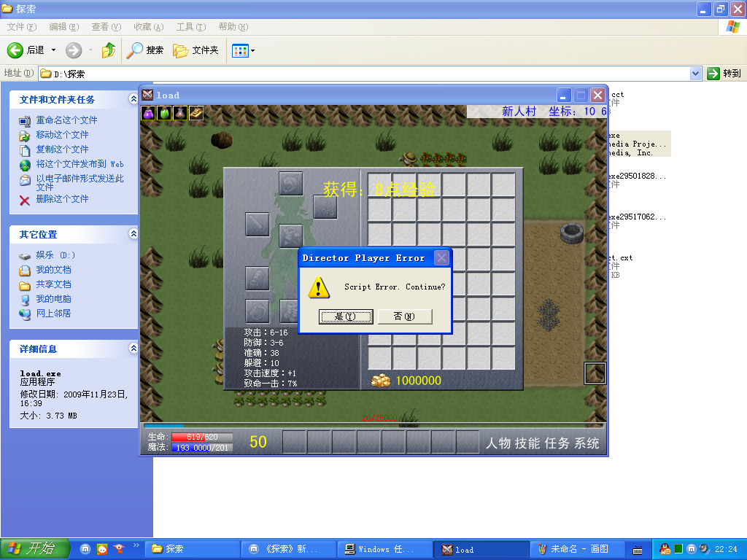Close the Director Player Error dialog

coord(441,258)
